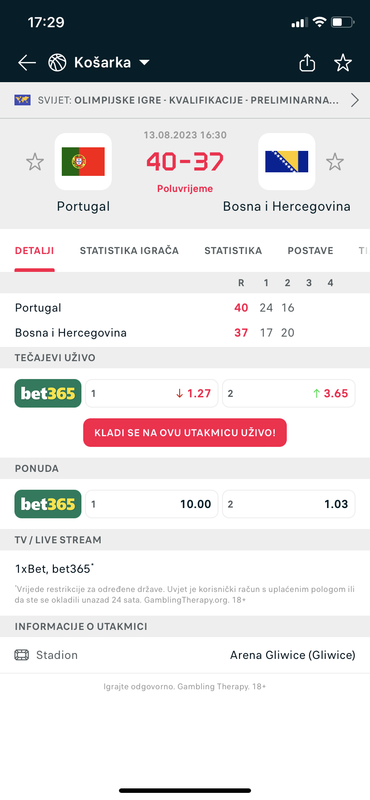Screen dimensions: 370x800
Task: Open the share icon in header
Action: (x=307, y=63)
